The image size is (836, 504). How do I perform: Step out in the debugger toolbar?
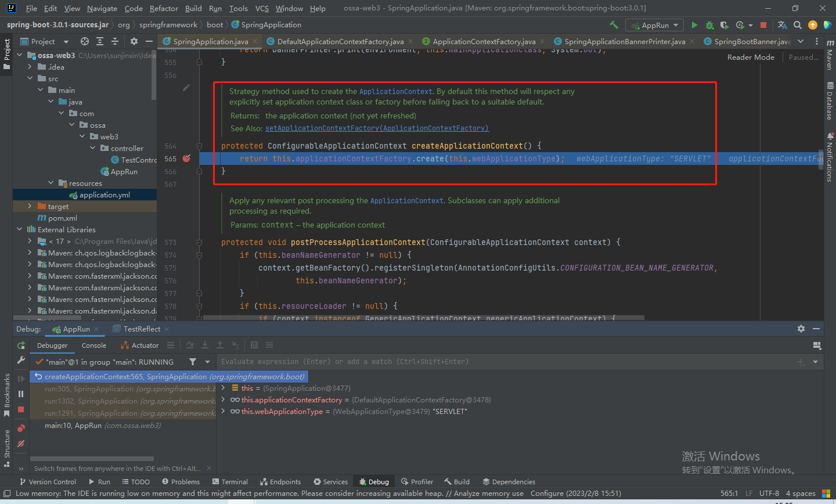[220, 345]
